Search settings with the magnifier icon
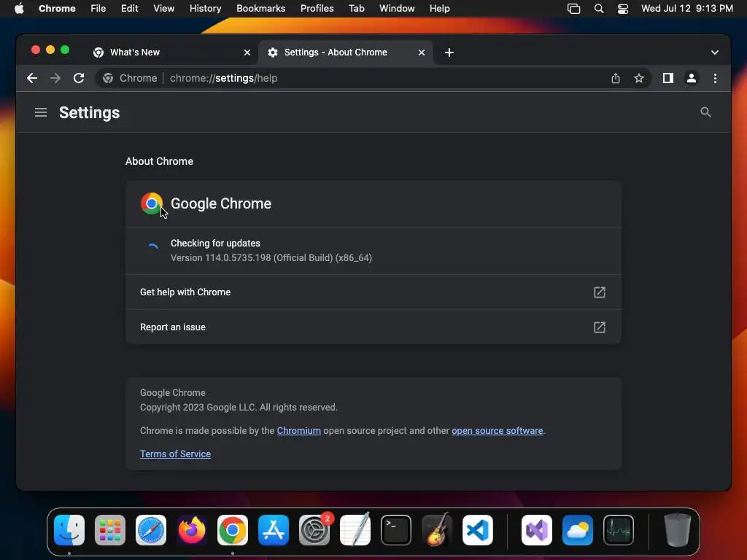Screen dimensions: 747x560 (705, 112)
